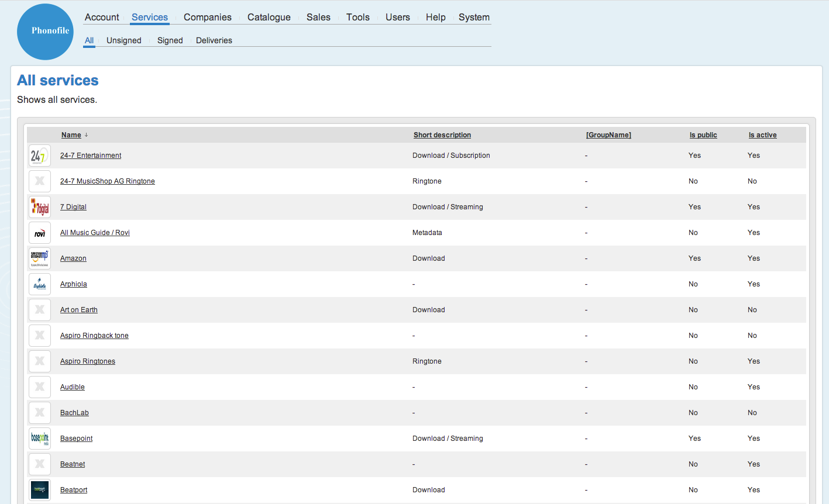The width and height of the screenshot is (829, 504).
Task: Switch to the Deliveries sub-tab
Action: pyautogui.click(x=214, y=40)
